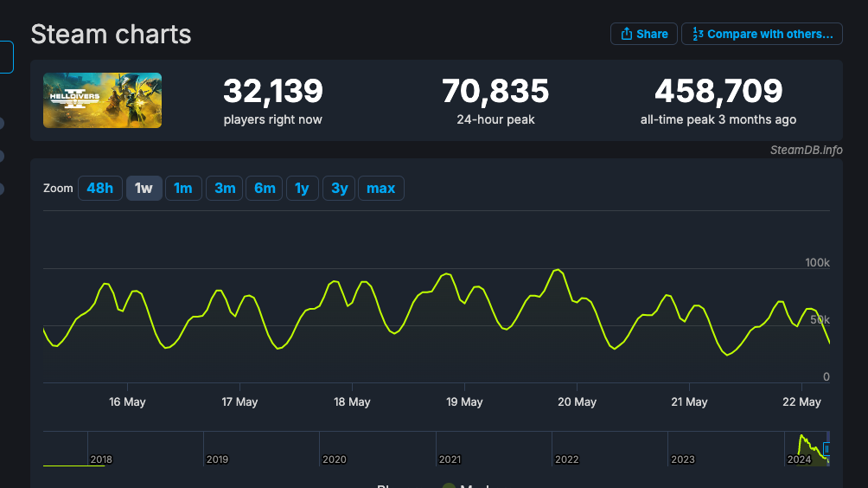
Task: Click the 20 May axis label
Action: (577, 402)
